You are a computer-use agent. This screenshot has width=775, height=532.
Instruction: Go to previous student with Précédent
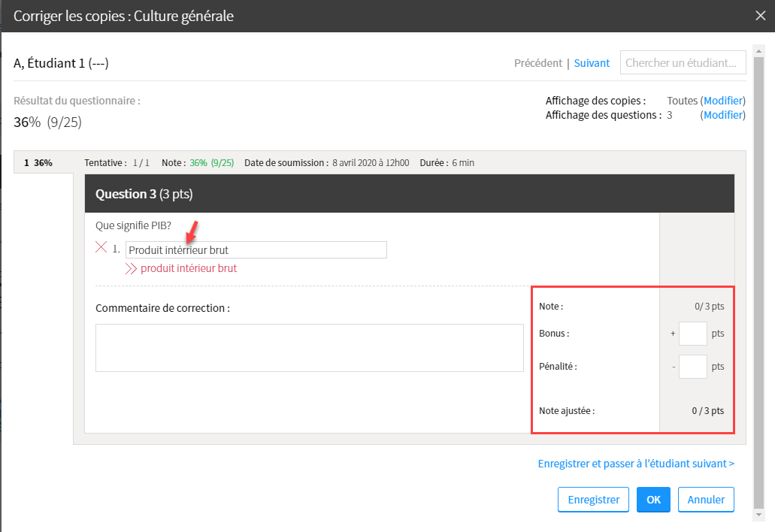click(x=537, y=63)
